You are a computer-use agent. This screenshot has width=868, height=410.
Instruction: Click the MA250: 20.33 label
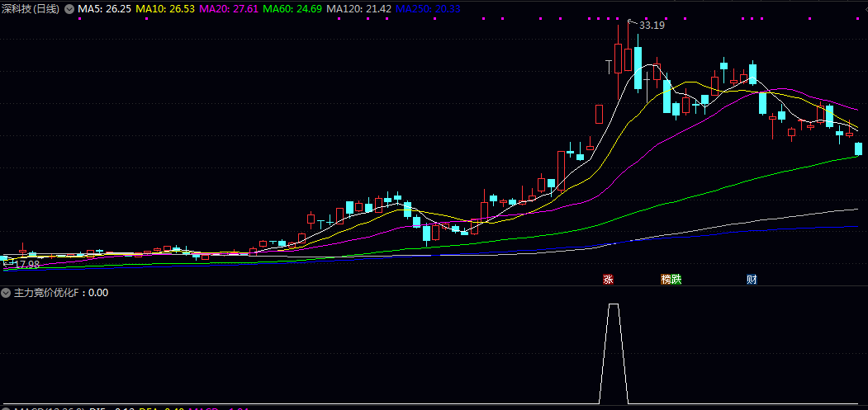(x=428, y=9)
